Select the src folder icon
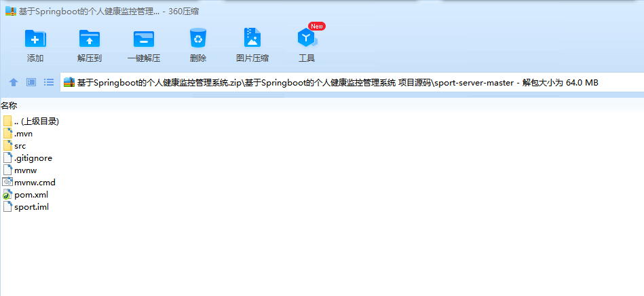The width and height of the screenshot is (644, 296). click(7, 145)
